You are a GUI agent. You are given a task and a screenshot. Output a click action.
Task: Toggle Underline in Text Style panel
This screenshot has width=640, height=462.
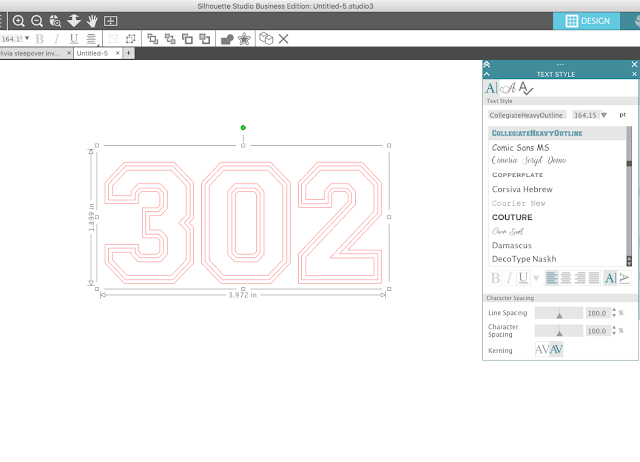coord(523,278)
